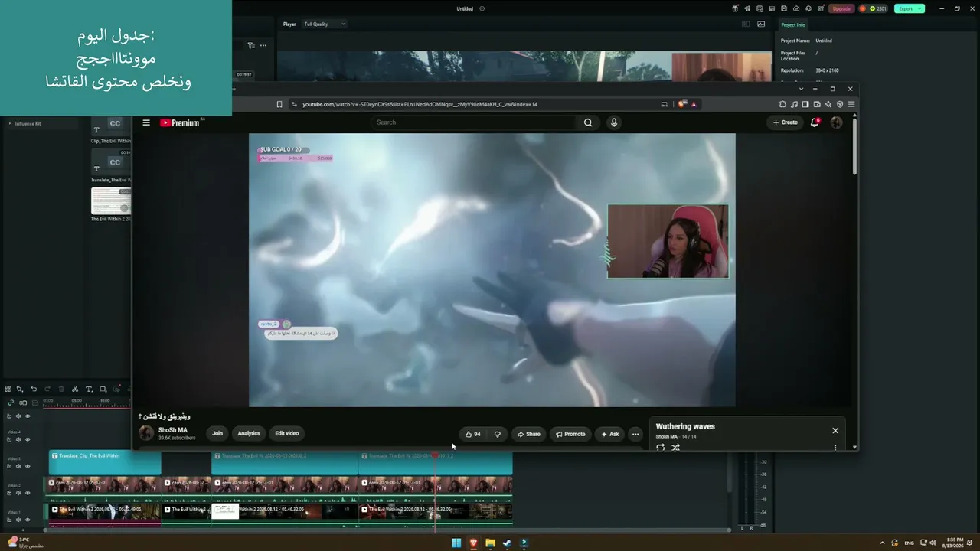Open the browser extensions puzzle icon
This screenshot has width=980, height=551.
pos(782,104)
